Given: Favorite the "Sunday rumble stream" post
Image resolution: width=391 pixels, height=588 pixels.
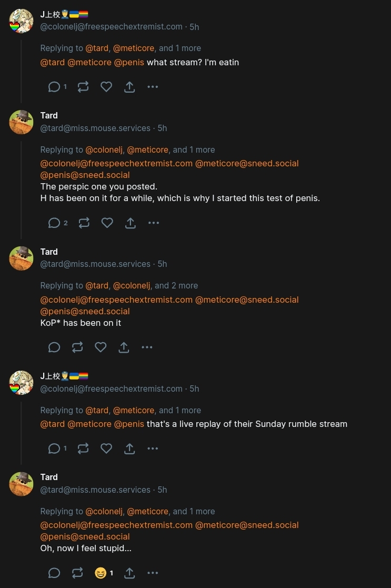Looking at the screenshot, I should (x=106, y=449).
